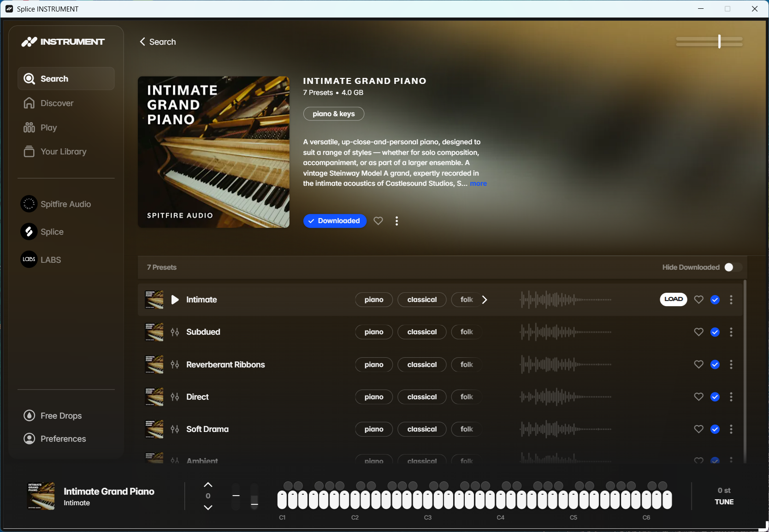This screenshot has width=769, height=532.
Task: Click the Downloaded status button
Action: tap(335, 221)
